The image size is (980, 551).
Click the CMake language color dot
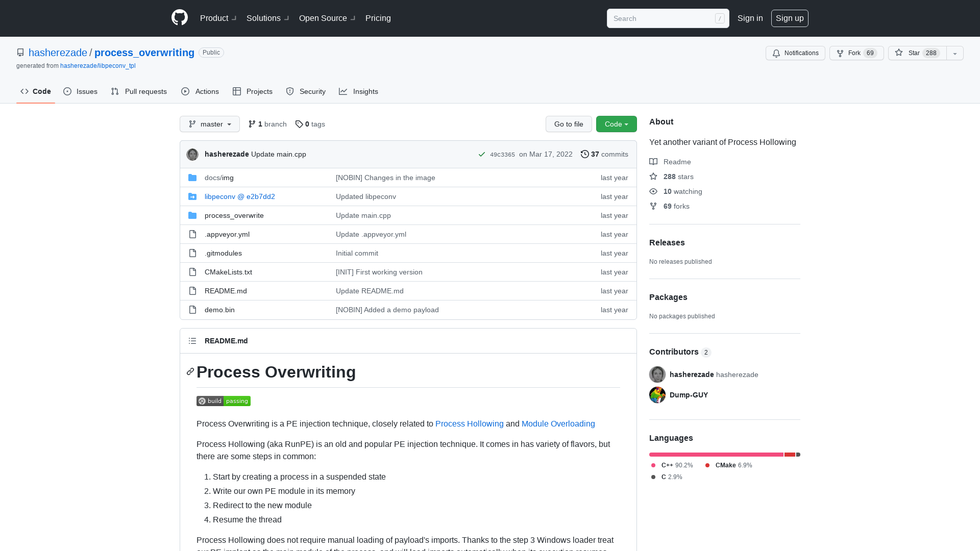(x=707, y=465)
